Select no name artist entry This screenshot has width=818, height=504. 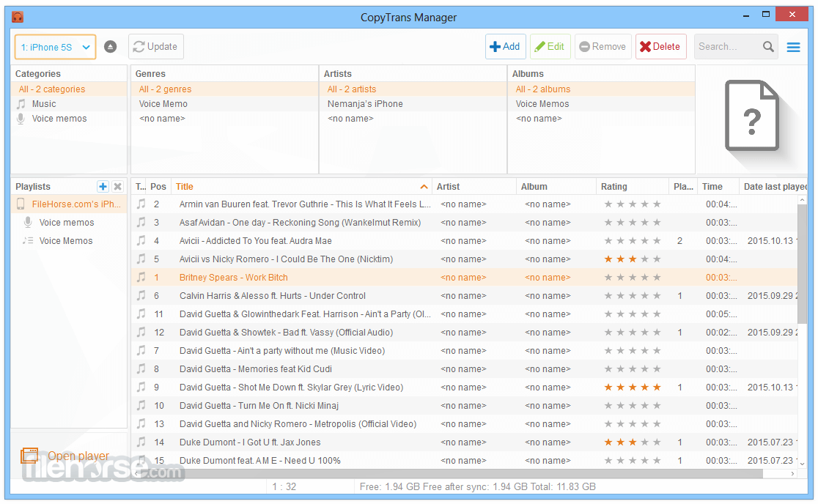pos(413,119)
